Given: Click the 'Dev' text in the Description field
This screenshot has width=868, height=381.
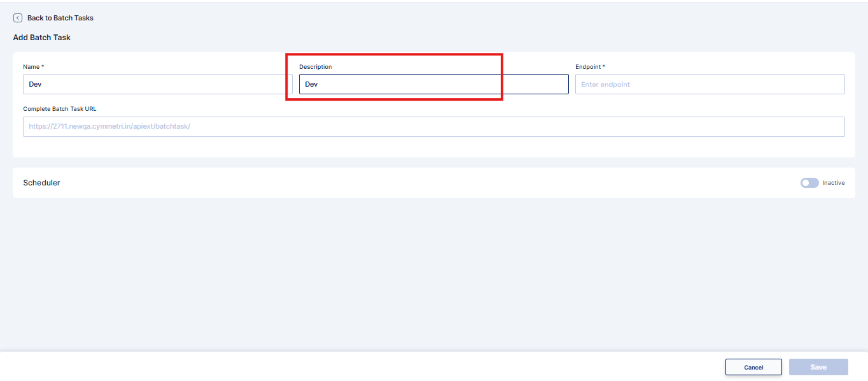Looking at the screenshot, I should tap(311, 84).
